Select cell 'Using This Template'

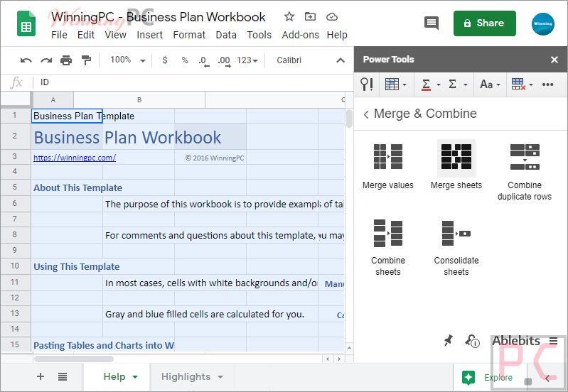[77, 266]
